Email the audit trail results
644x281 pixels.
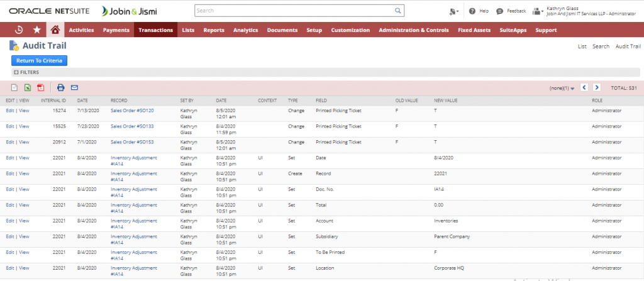click(x=74, y=88)
